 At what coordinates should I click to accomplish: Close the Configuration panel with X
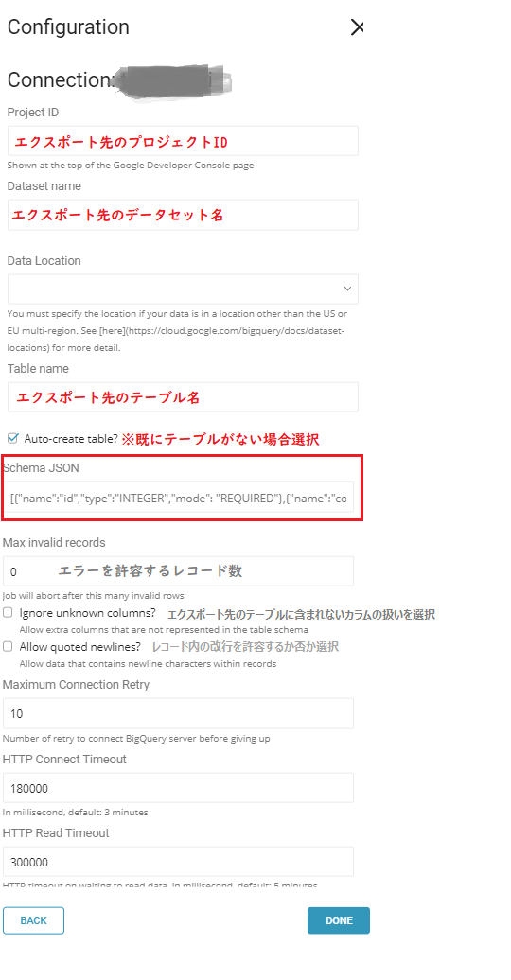pyautogui.click(x=357, y=27)
